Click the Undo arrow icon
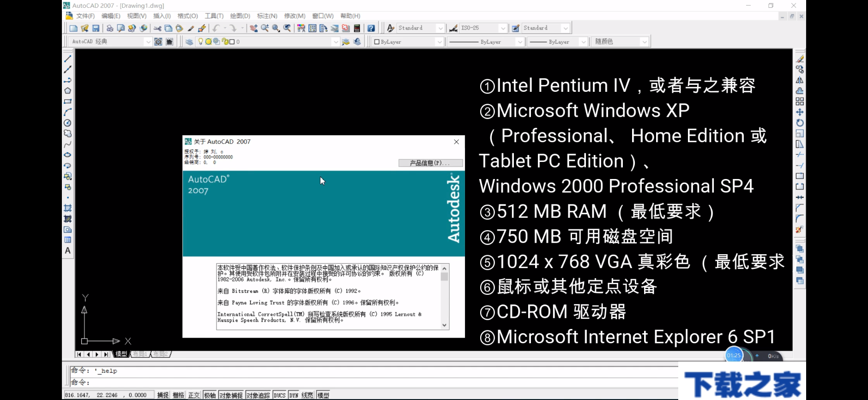868x400 pixels. [216, 28]
